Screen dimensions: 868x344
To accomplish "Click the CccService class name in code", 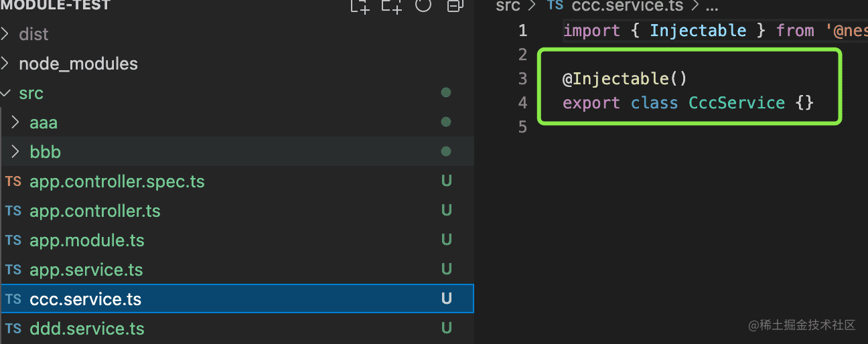I will point(737,103).
